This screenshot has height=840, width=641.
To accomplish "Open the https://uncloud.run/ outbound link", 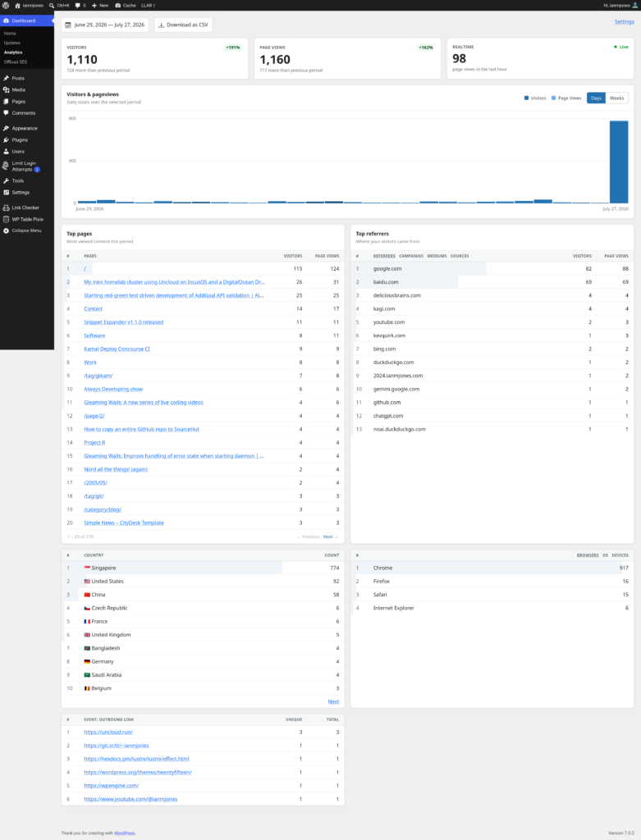I will [x=108, y=733].
